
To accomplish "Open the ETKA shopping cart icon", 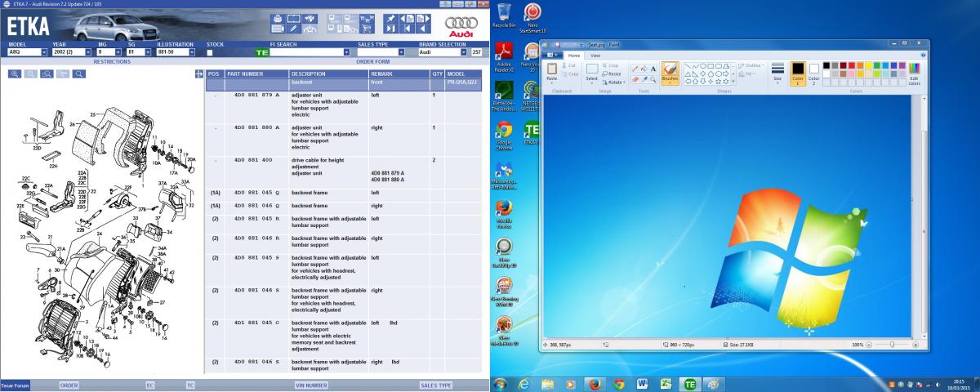I will click(x=367, y=29).
